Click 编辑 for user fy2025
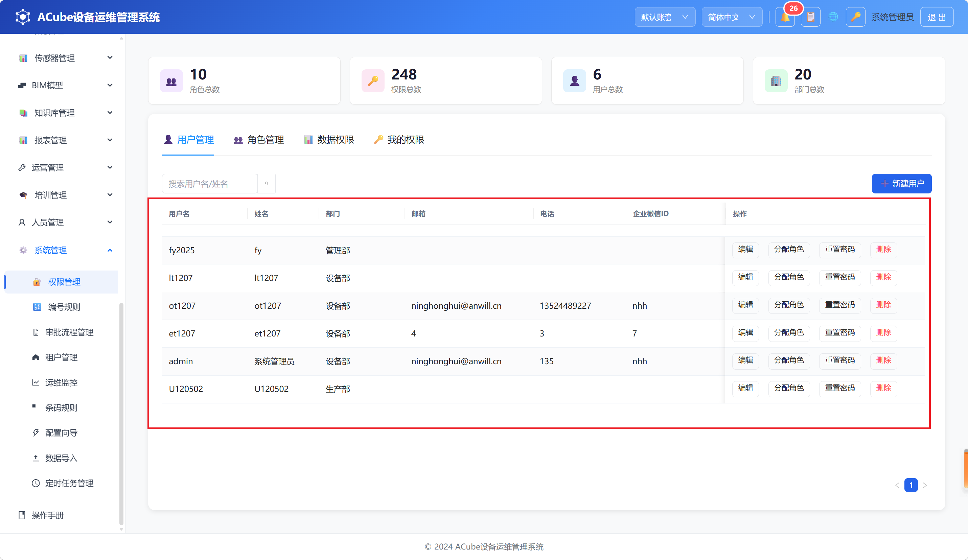 [745, 250]
